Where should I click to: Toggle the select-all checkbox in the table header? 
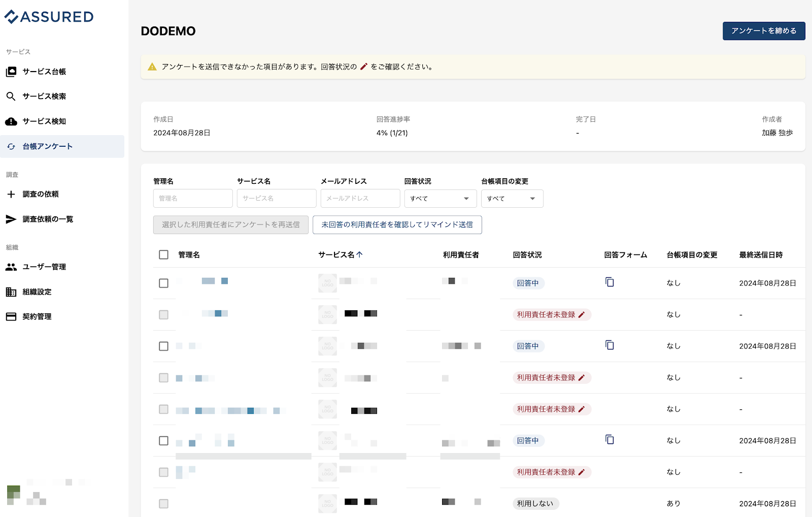pyautogui.click(x=163, y=254)
